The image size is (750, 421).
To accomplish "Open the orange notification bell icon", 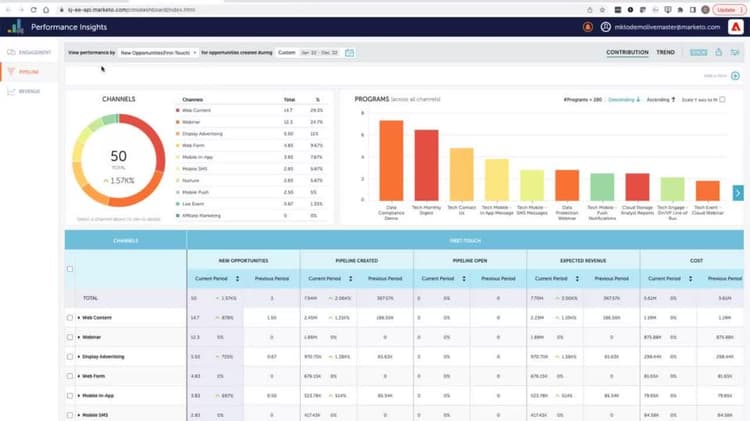I will point(588,27).
